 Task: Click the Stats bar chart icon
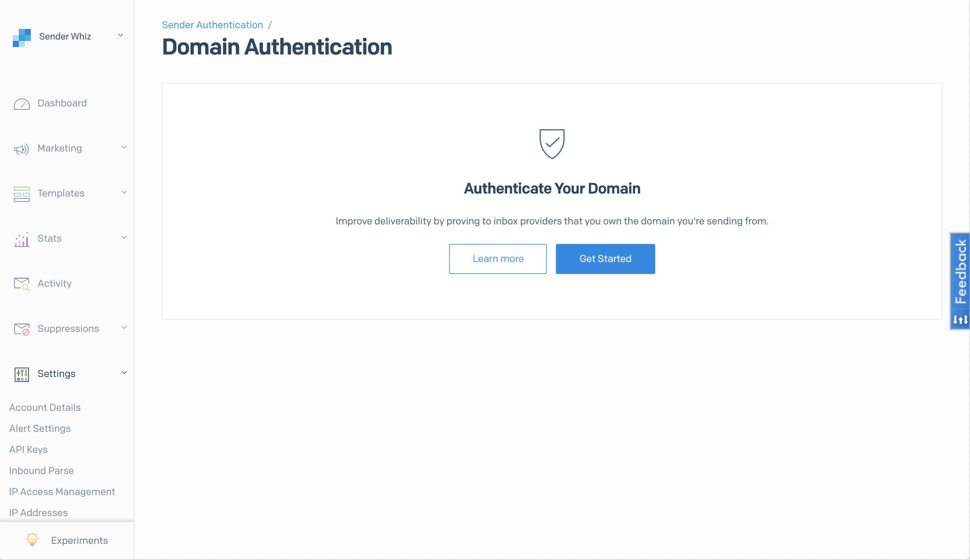(x=21, y=239)
